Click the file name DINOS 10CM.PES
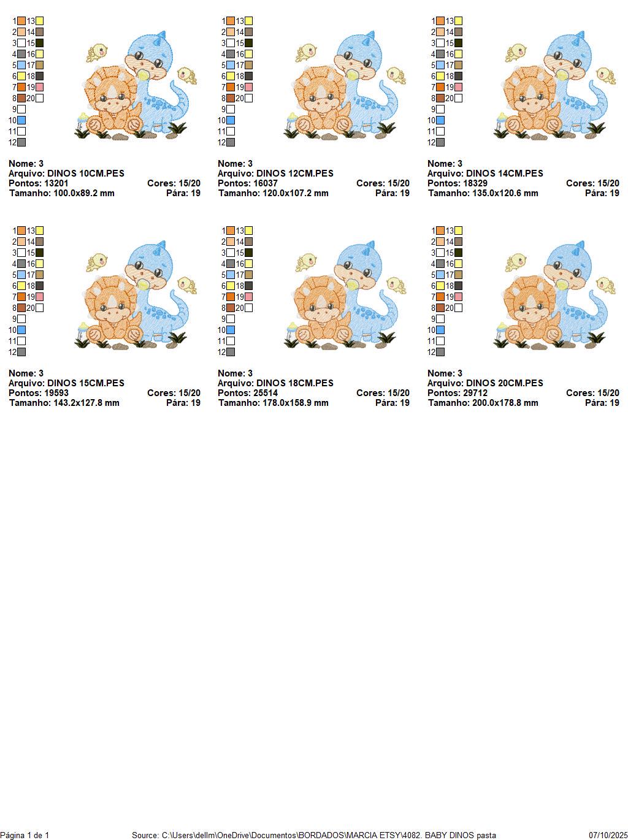Screen dimensions: 628x840 coord(85,174)
